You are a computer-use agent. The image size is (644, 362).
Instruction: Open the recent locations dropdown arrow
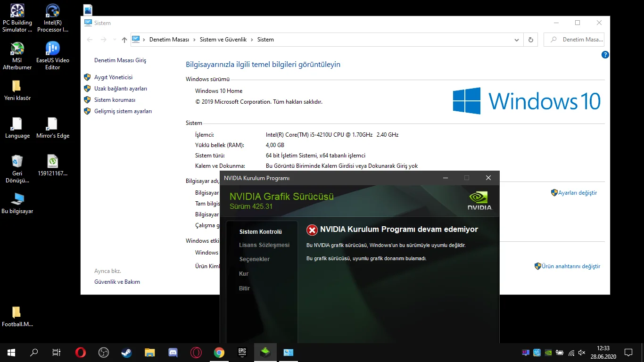tap(115, 40)
